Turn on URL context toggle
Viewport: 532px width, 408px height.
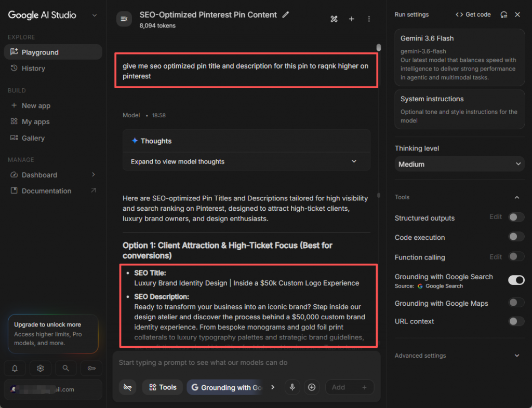[516, 321]
